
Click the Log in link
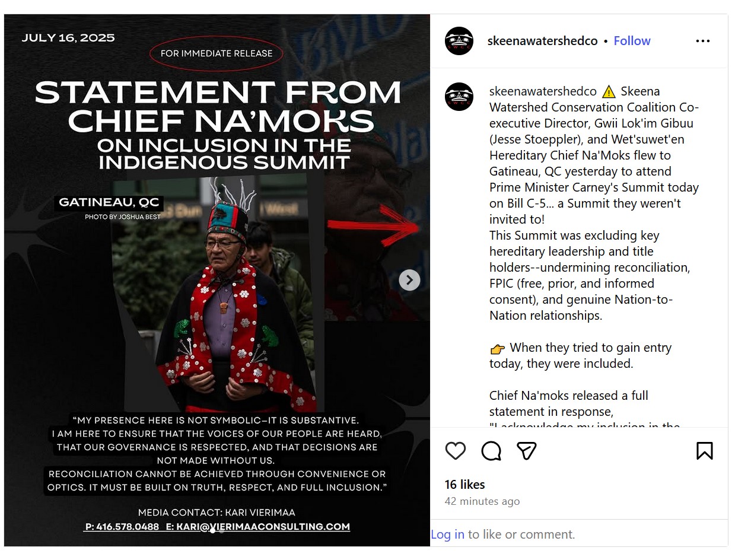tap(448, 534)
